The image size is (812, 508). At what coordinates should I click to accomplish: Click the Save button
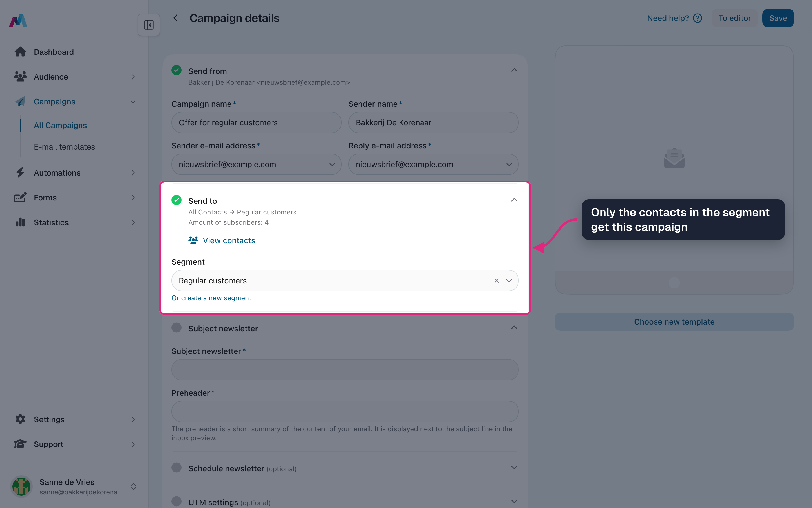click(x=778, y=18)
